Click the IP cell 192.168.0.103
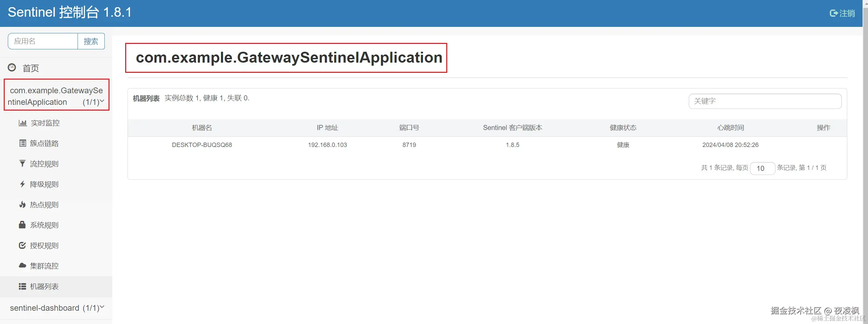 pos(327,145)
